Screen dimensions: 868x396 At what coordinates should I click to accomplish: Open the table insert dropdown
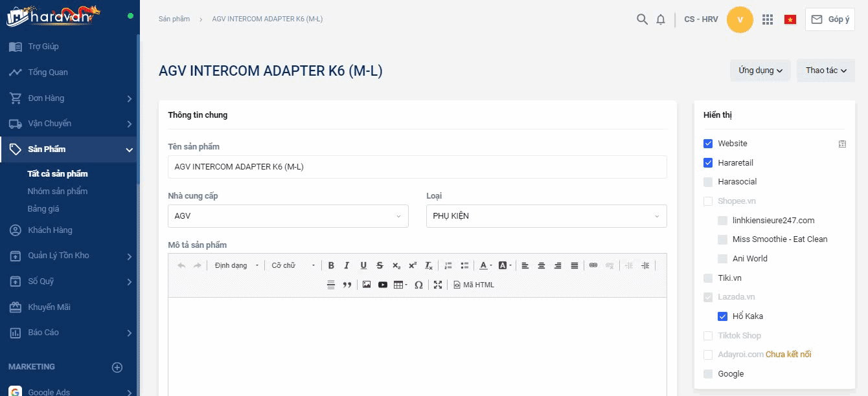[x=401, y=285]
